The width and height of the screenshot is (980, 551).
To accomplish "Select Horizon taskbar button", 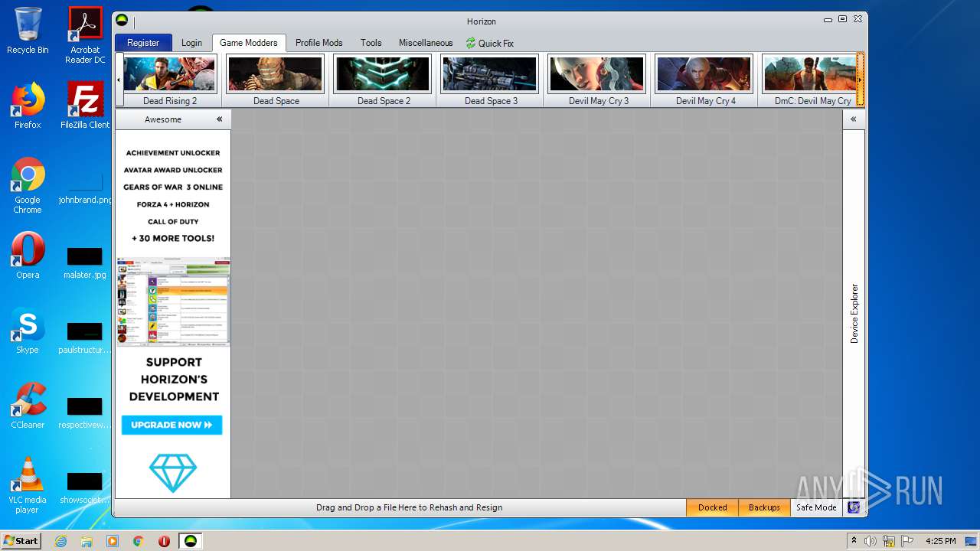I will [x=191, y=541].
